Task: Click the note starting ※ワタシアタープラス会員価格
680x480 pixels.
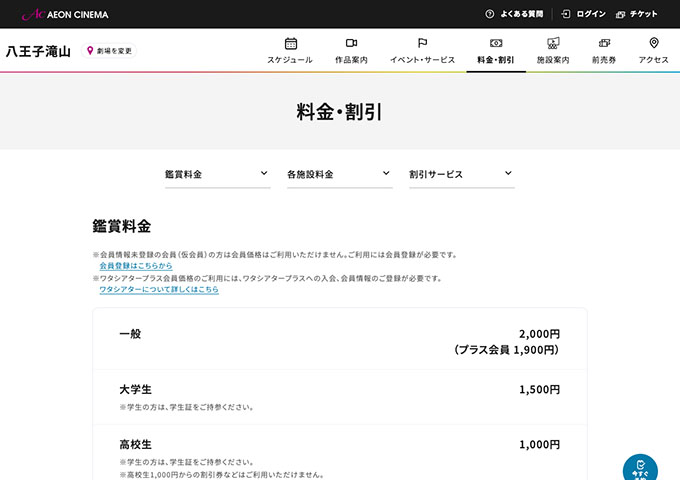Action: pos(267,278)
